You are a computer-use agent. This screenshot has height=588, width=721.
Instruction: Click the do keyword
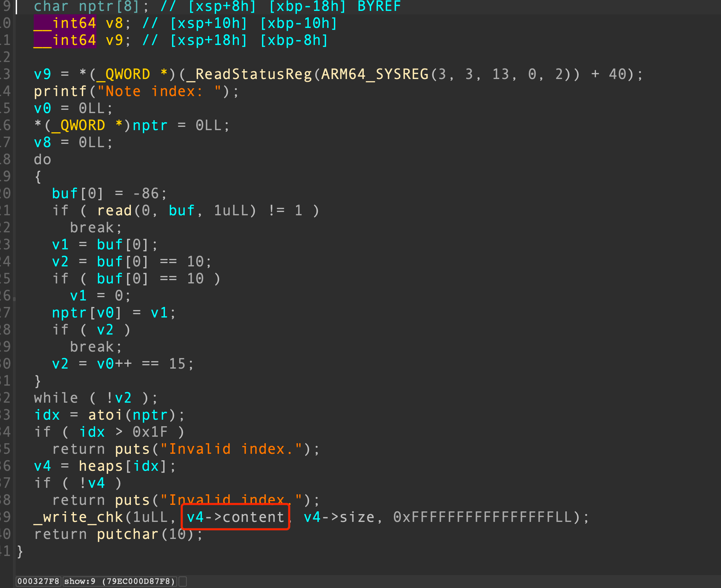(x=43, y=159)
